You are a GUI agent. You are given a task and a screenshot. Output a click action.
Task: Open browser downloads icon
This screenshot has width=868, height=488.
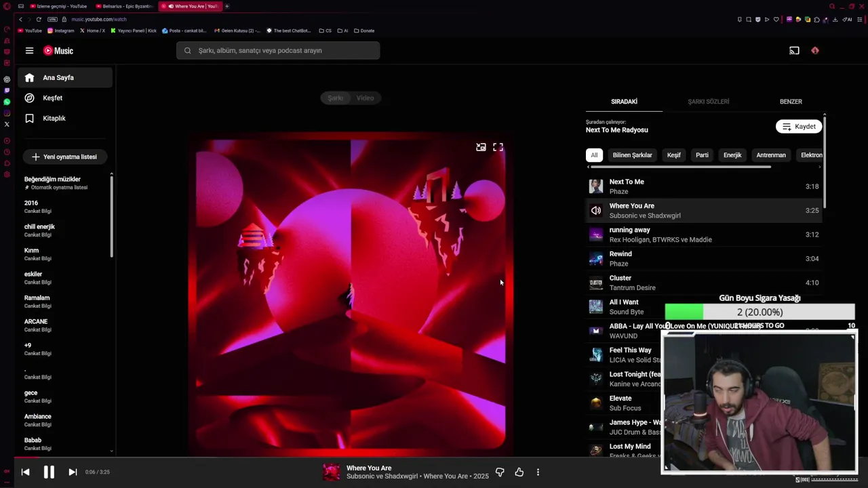834,19
